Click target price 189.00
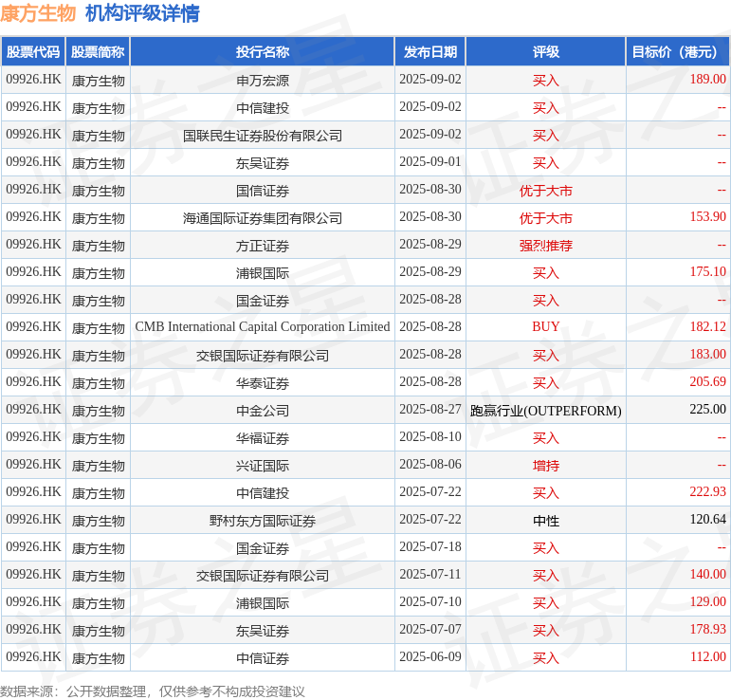 pos(707,80)
